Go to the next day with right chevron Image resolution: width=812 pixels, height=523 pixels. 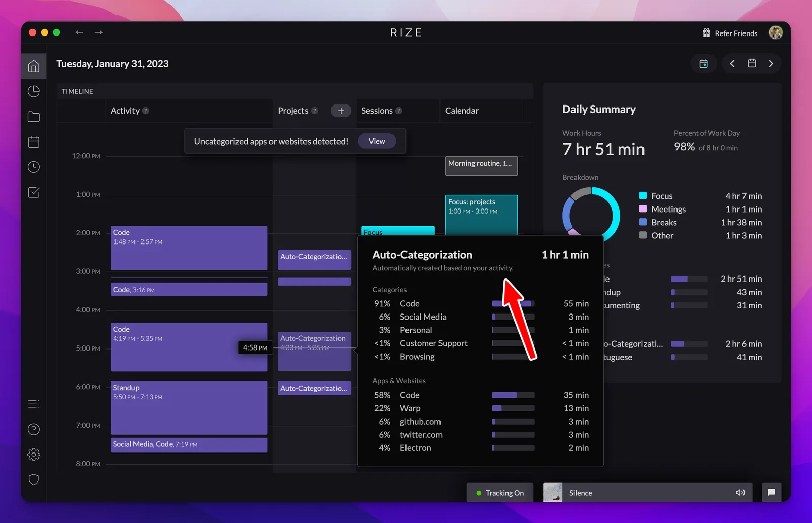[x=771, y=63]
